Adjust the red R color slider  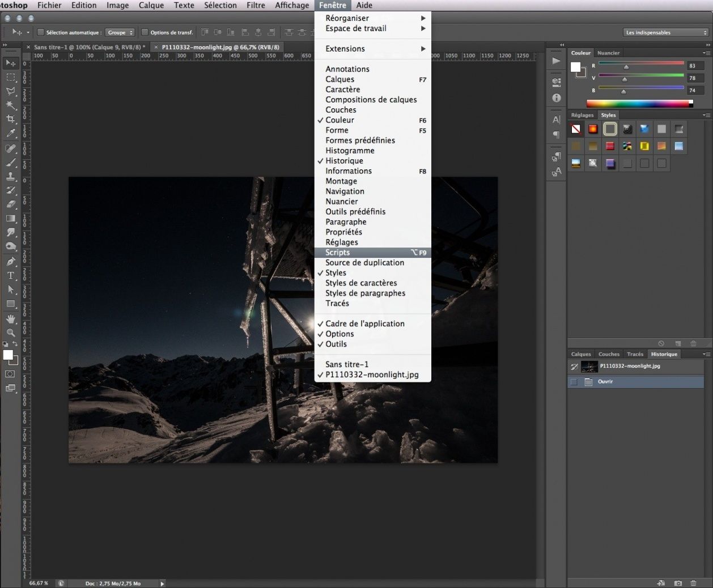click(x=626, y=66)
